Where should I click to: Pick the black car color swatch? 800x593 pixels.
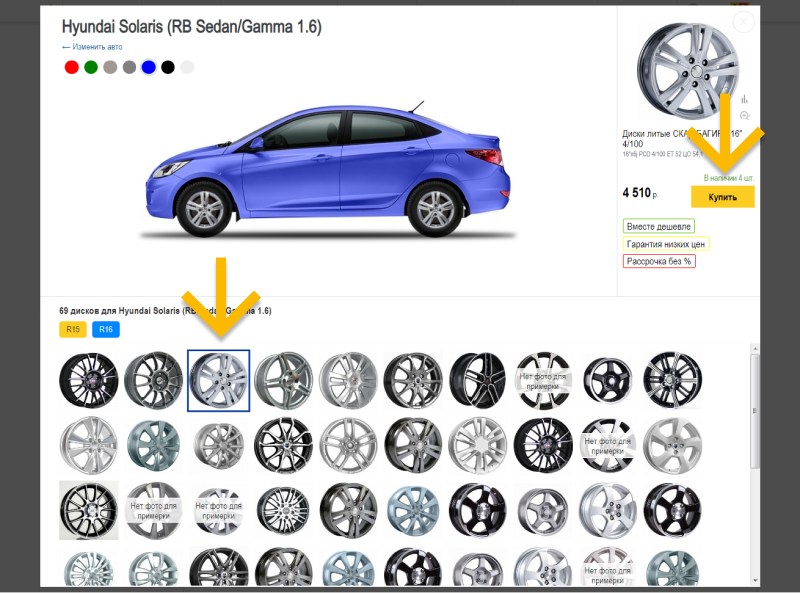pos(168,67)
